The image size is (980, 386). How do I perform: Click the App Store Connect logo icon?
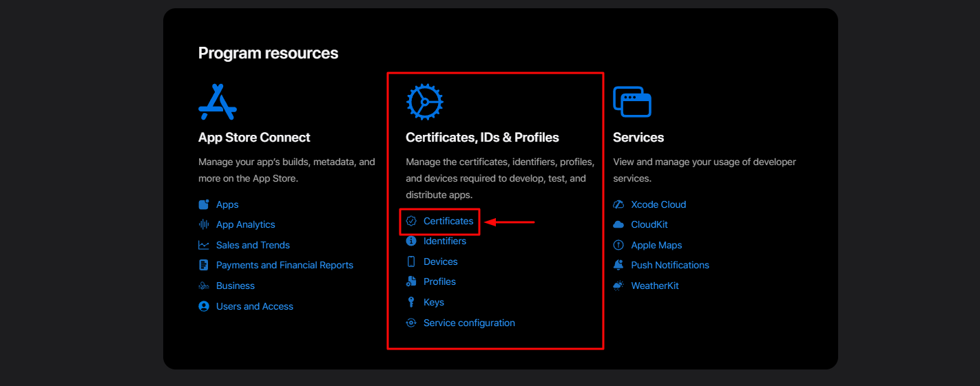coord(218,101)
